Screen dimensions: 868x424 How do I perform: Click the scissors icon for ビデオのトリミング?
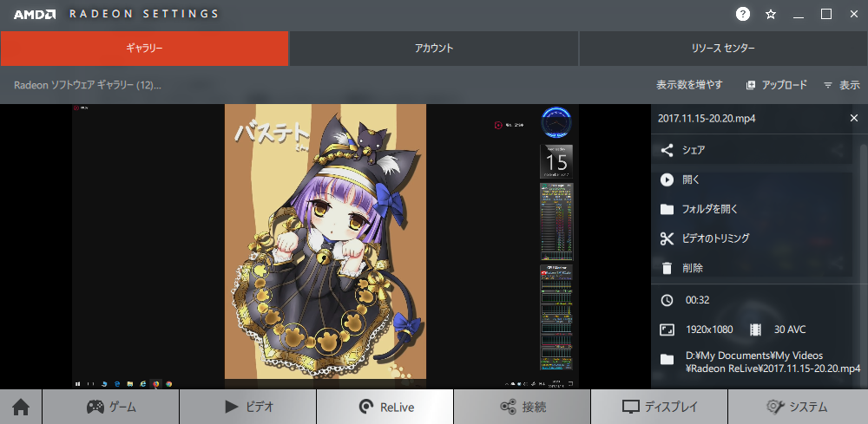click(x=667, y=238)
